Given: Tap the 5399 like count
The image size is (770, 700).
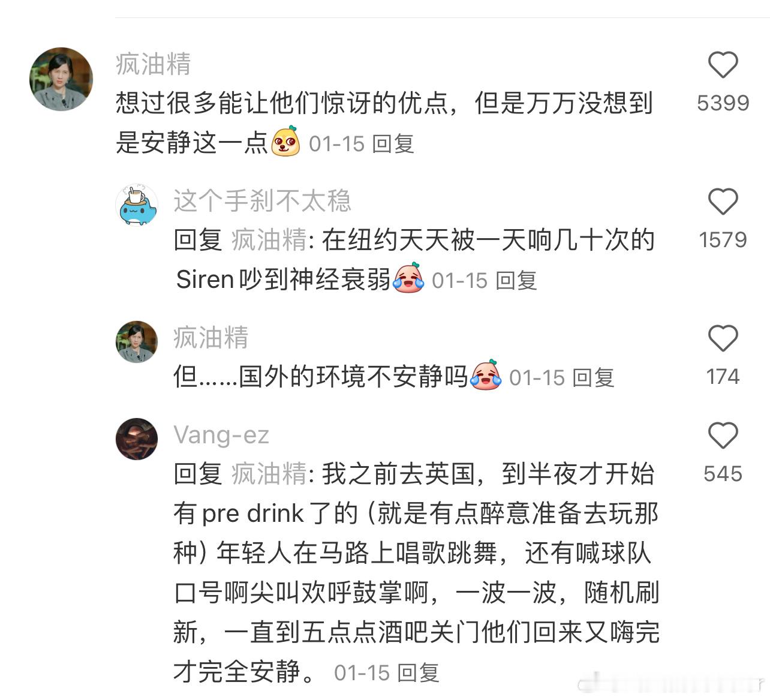Looking at the screenshot, I should pos(723,103).
